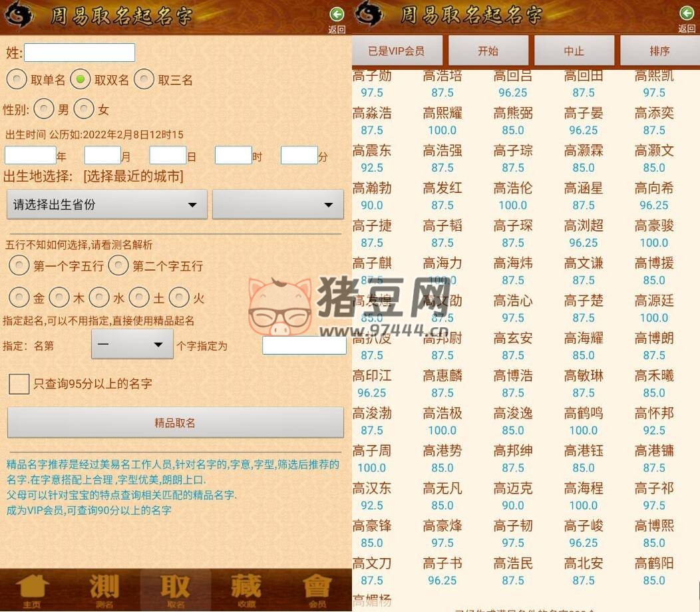The width and height of the screenshot is (700, 612).
Task: Open the 会员 membership icon
Action: [x=317, y=590]
